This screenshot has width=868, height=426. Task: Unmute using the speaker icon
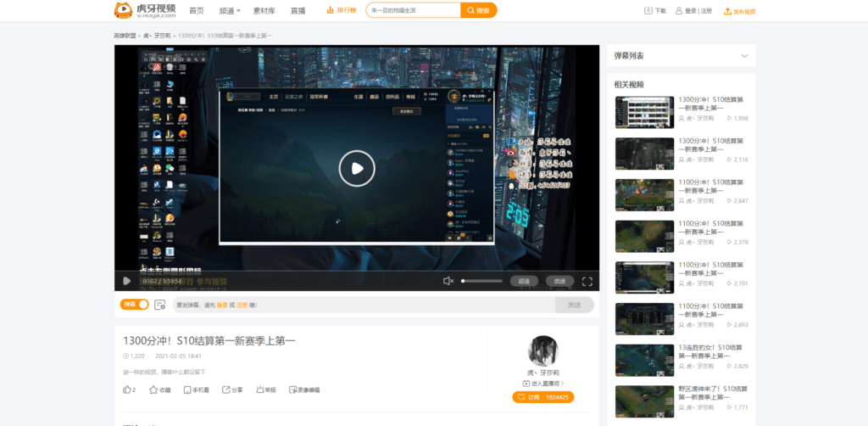pyautogui.click(x=448, y=281)
